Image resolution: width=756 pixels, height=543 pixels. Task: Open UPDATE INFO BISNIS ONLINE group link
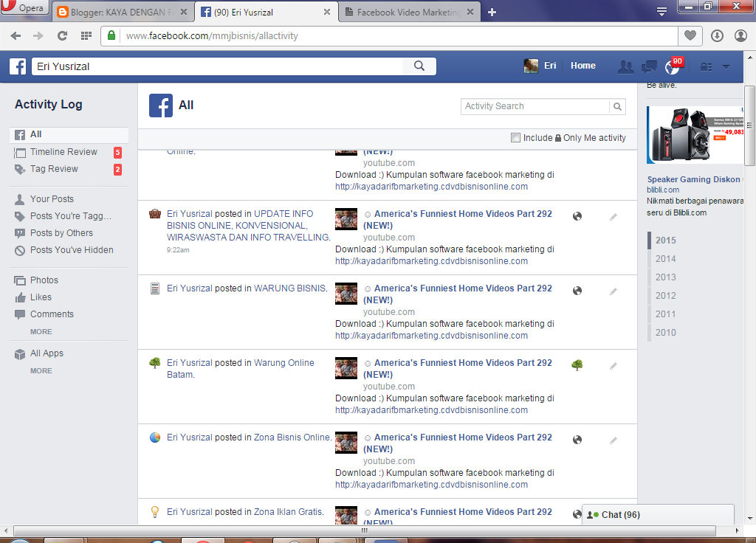point(248,226)
